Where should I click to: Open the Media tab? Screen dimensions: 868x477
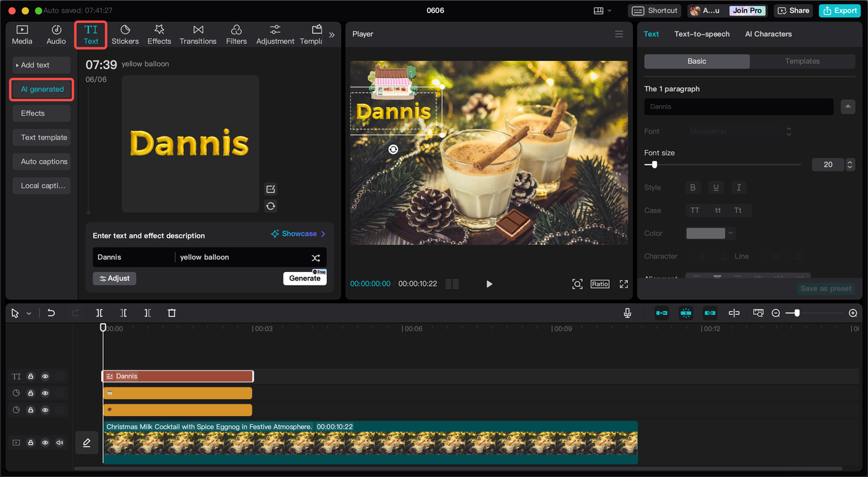(x=22, y=35)
